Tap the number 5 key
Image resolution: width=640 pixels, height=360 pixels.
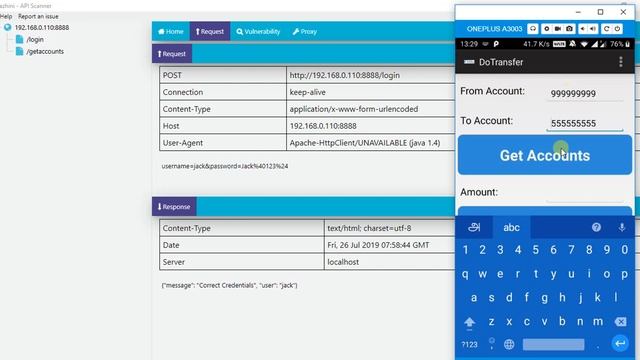click(x=536, y=250)
